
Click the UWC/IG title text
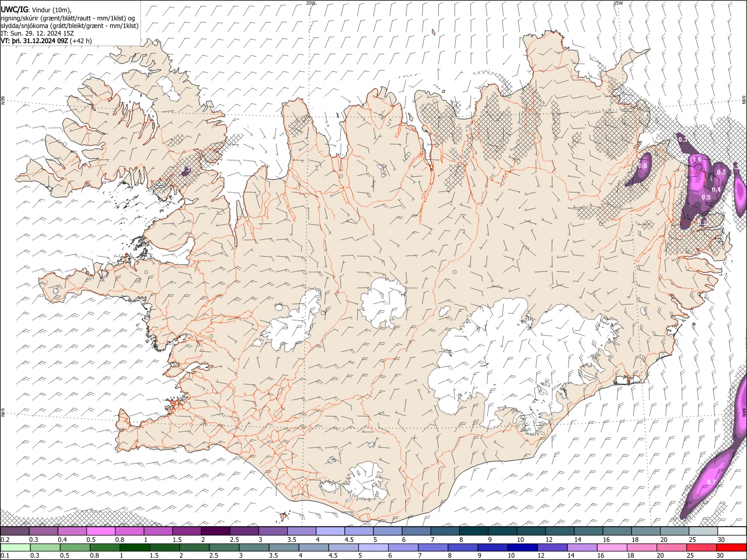pos(14,10)
